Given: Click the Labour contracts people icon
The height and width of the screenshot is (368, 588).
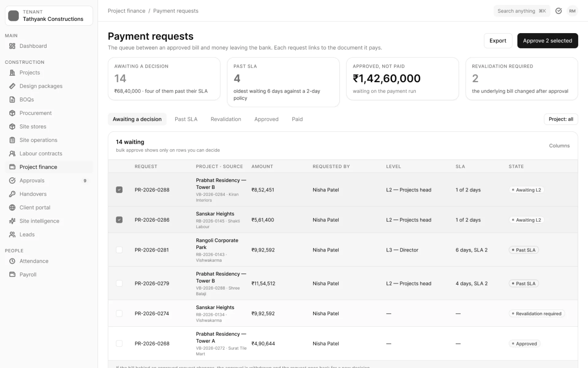Looking at the screenshot, I should point(12,154).
